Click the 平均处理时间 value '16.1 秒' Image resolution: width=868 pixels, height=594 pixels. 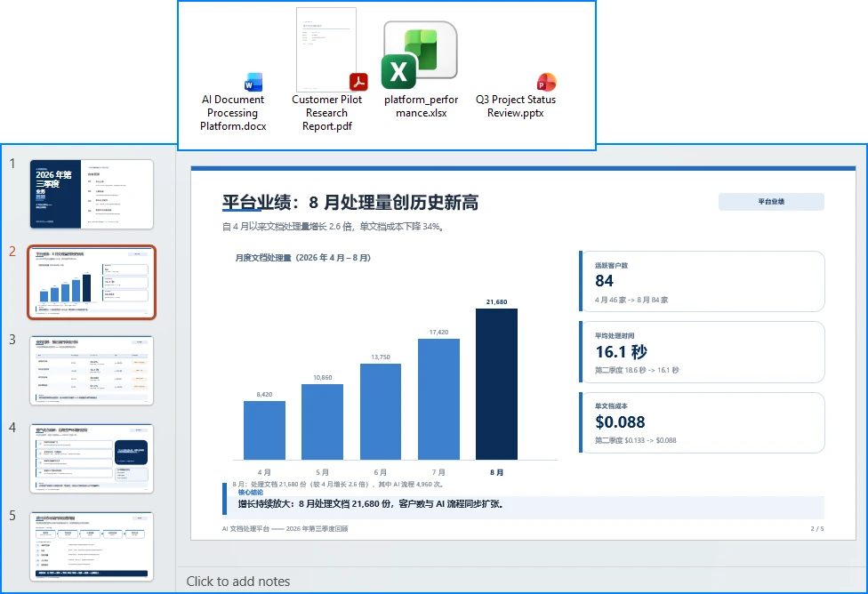(621, 351)
